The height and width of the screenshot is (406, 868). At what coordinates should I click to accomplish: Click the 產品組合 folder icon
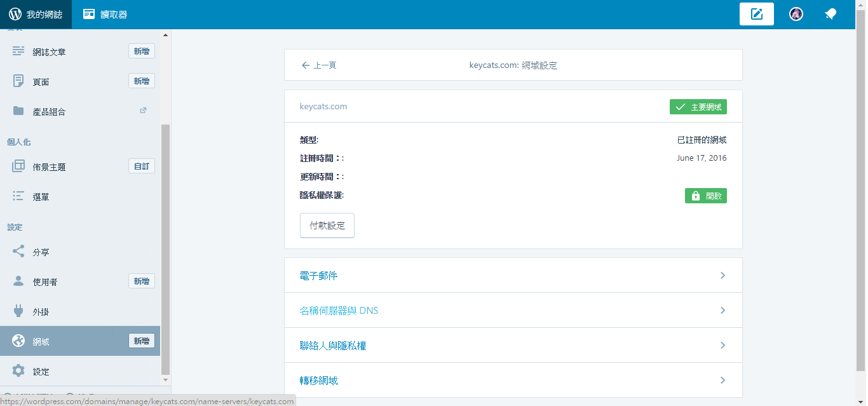click(18, 111)
